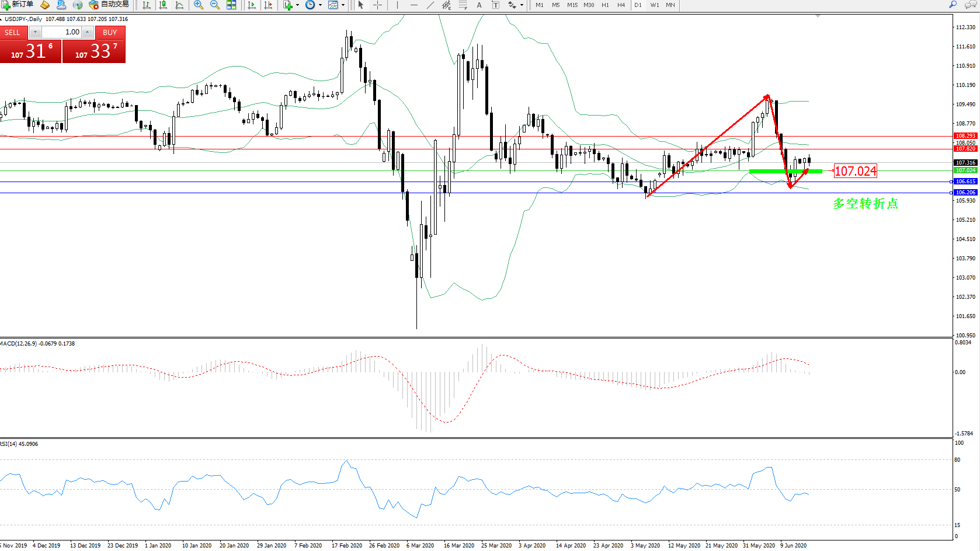
Task: Open the New Order (新订单) dialog
Action: [17, 5]
